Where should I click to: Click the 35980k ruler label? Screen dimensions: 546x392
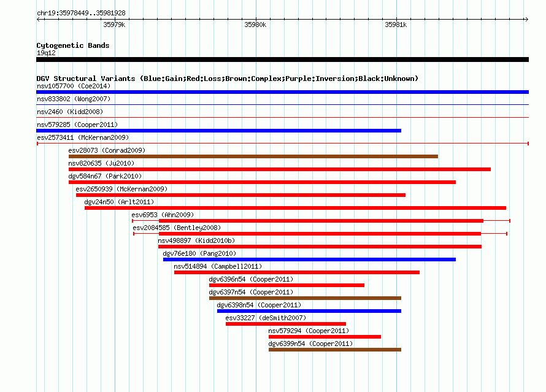[x=255, y=25]
